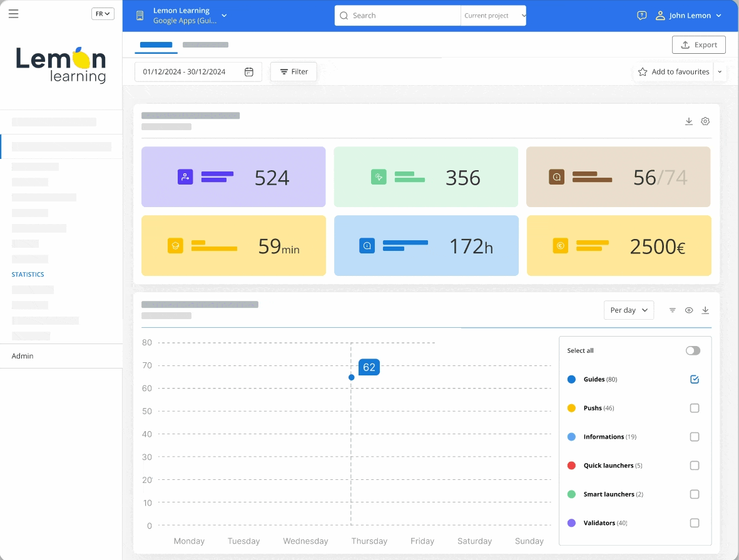Screen dimensions: 739x560
Task: Uncheck the Guides checkbox
Action: [694, 379]
